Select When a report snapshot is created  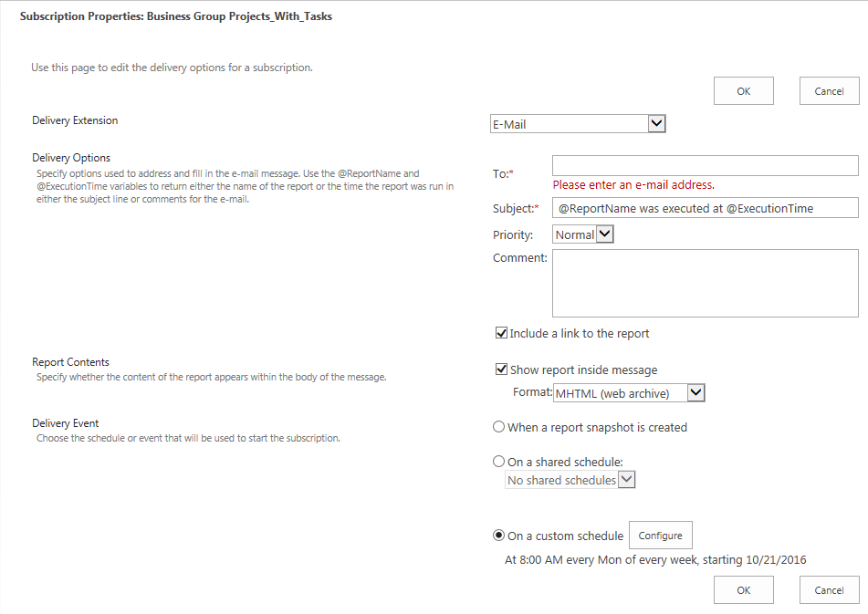(498, 427)
